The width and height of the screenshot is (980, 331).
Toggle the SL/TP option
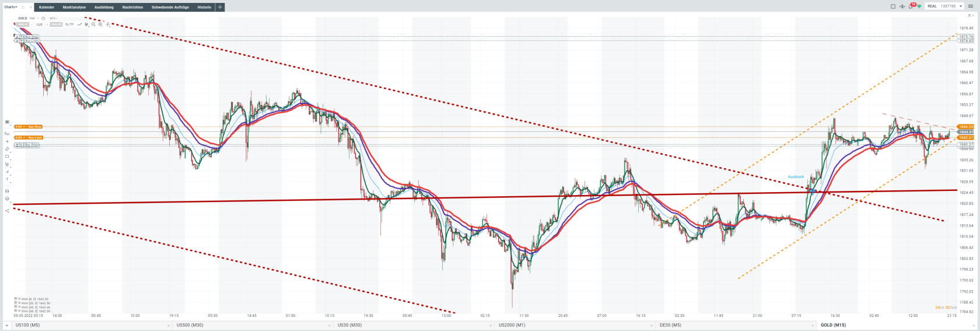pyautogui.click(x=69, y=25)
